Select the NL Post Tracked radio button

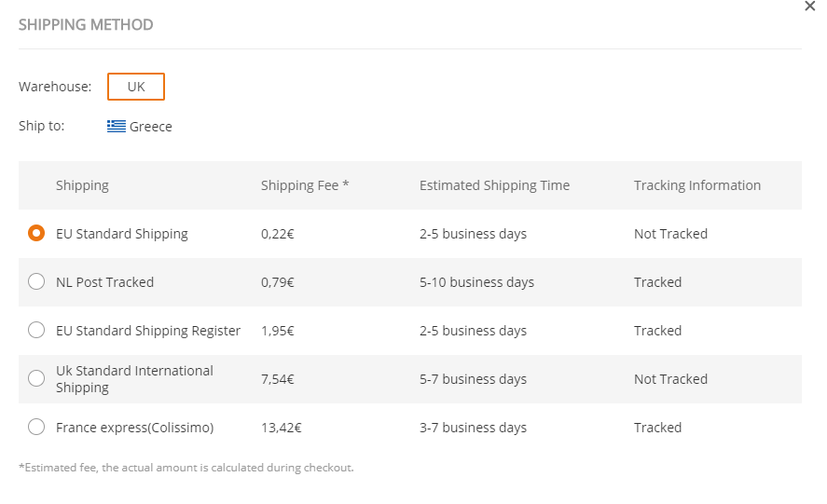point(36,281)
